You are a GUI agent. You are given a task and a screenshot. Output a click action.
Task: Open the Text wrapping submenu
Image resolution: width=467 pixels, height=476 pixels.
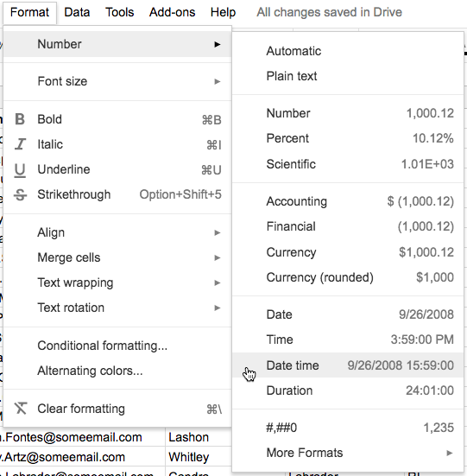click(117, 282)
